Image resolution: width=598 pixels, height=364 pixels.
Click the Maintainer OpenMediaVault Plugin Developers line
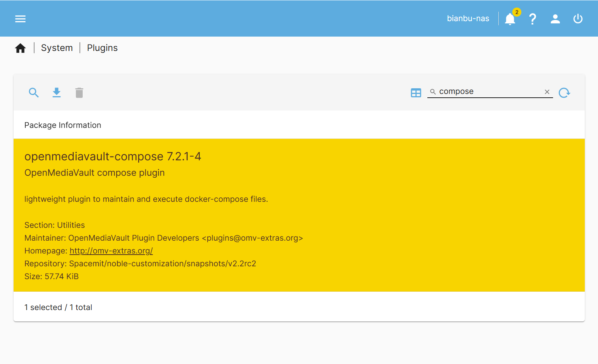point(164,238)
